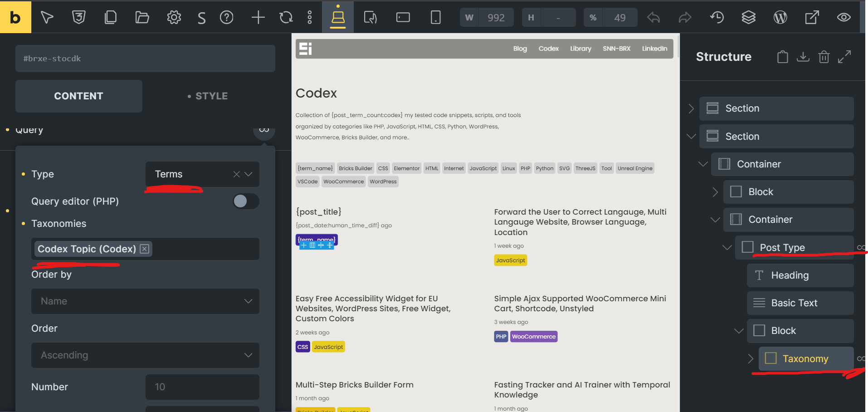
Task: Click the element ID field #brxe-stocdk
Action: click(x=145, y=59)
